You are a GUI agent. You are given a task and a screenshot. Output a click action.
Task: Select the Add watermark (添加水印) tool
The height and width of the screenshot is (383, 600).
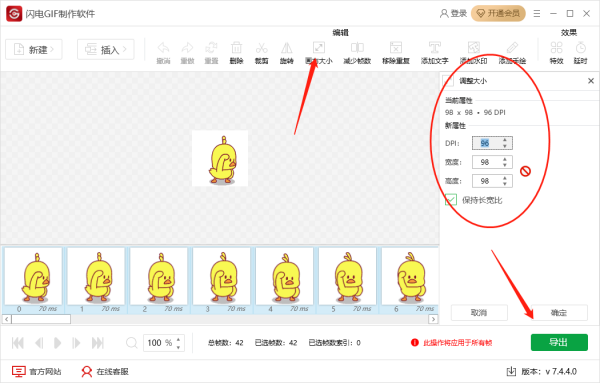click(x=474, y=49)
